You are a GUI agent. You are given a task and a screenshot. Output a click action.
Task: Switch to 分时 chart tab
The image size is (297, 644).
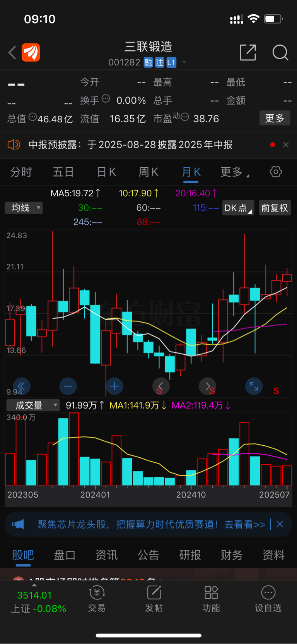21,172
